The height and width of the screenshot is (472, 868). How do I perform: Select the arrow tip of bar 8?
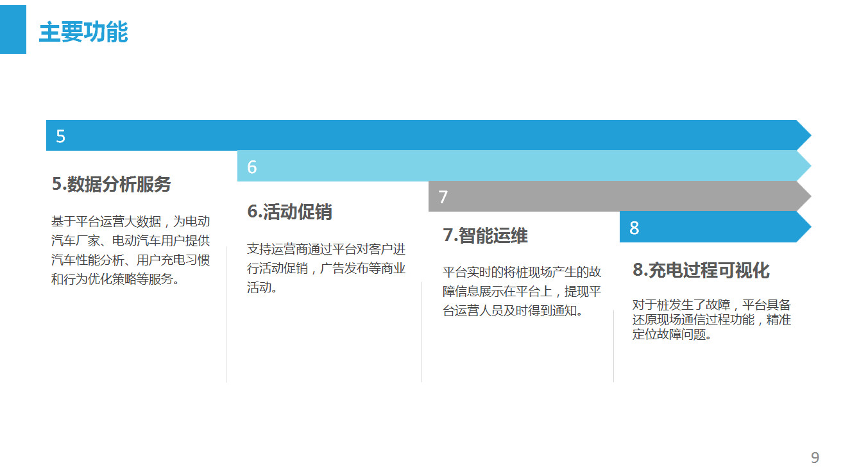pos(803,227)
